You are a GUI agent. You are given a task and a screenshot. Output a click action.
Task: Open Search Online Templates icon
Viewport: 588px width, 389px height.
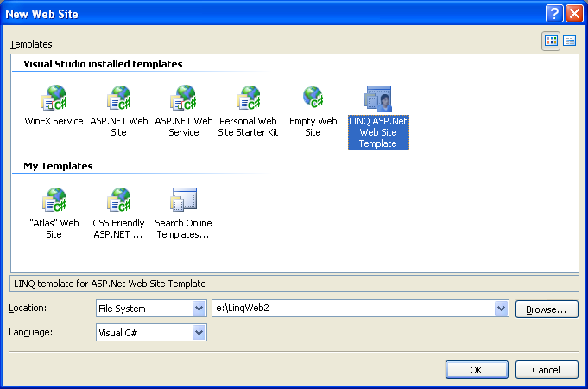click(x=183, y=200)
